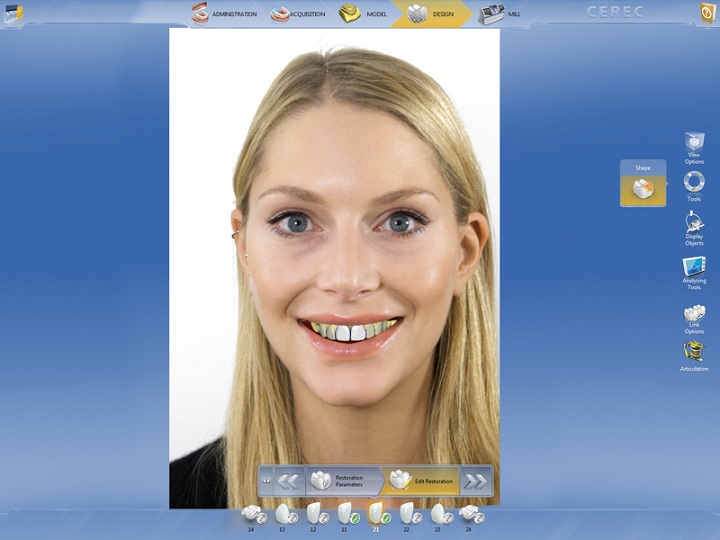Select tooth 24 restoration
Image resolution: width=720 pixels, height=540 pixels.
[468, 514]
